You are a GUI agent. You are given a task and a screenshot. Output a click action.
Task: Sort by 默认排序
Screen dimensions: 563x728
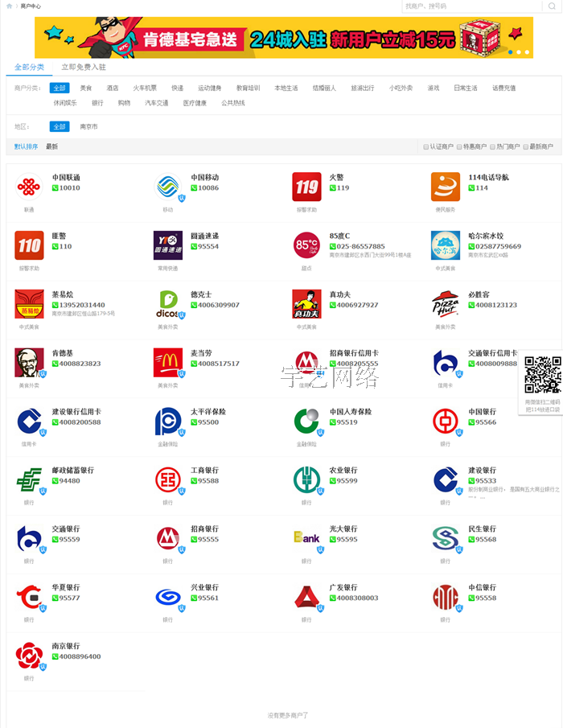(x=26, y=146)
